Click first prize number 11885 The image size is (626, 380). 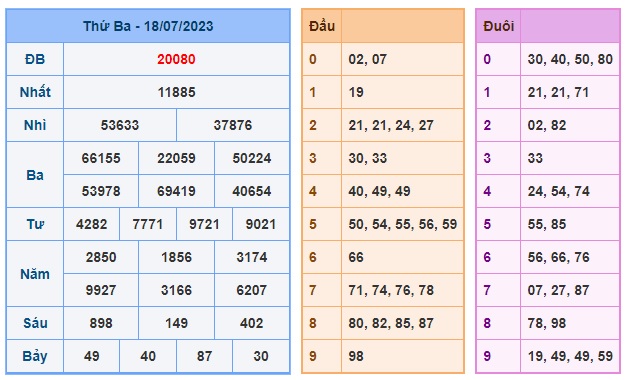(176, 92)
